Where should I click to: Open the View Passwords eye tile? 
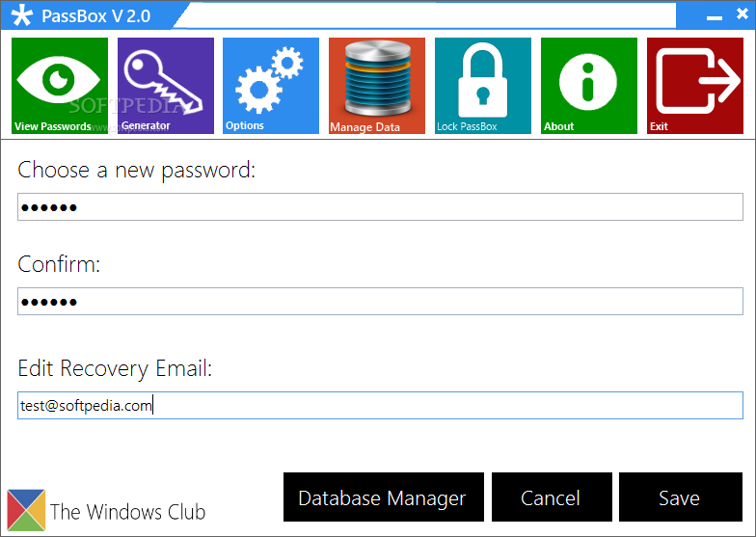click(60, 85)
